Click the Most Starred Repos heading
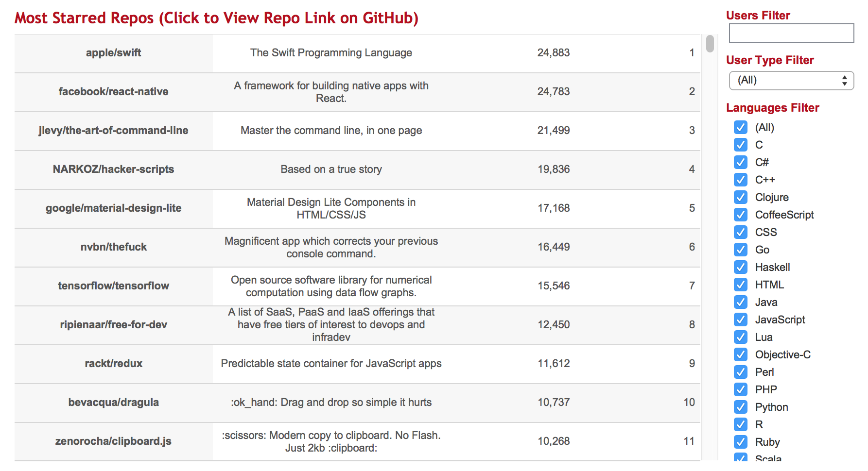This screenshot has width=868, height=471. (x=216, y=18)
